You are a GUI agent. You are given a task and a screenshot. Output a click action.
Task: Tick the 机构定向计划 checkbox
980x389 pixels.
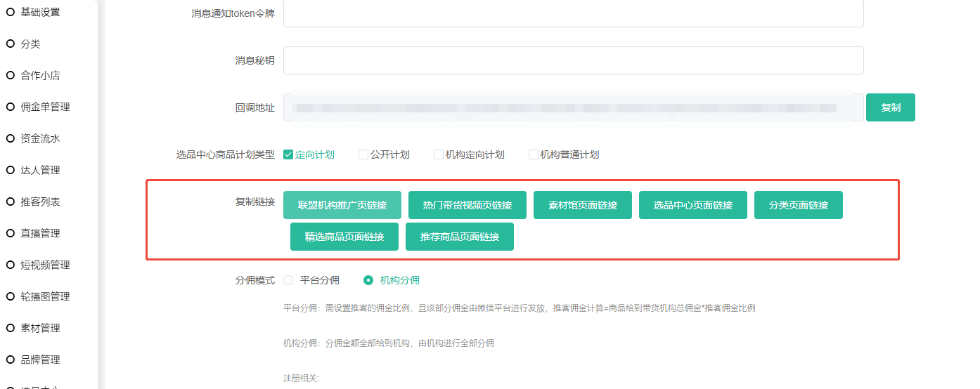click(x=439, y=154)
